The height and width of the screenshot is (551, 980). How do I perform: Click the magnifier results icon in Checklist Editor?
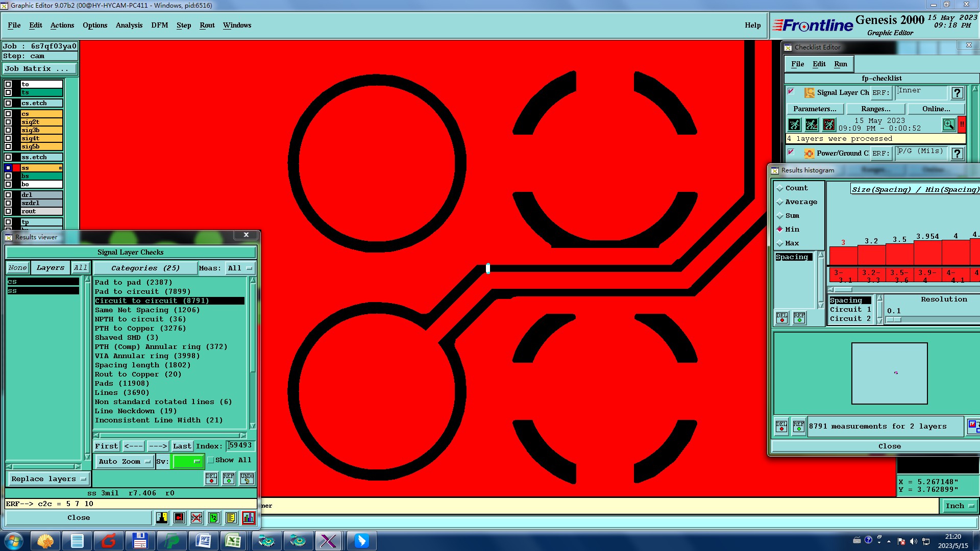pos(948,124)
